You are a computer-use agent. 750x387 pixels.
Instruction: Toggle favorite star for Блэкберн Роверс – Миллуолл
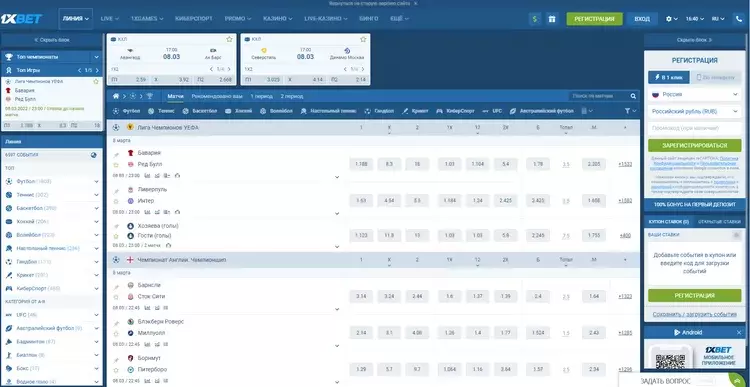tap(116, 333)
